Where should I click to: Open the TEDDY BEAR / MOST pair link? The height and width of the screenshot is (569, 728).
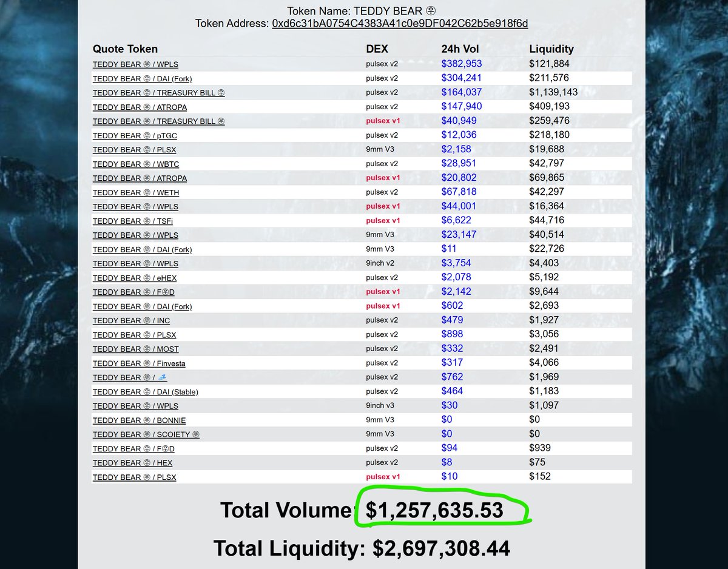[136, 349]
